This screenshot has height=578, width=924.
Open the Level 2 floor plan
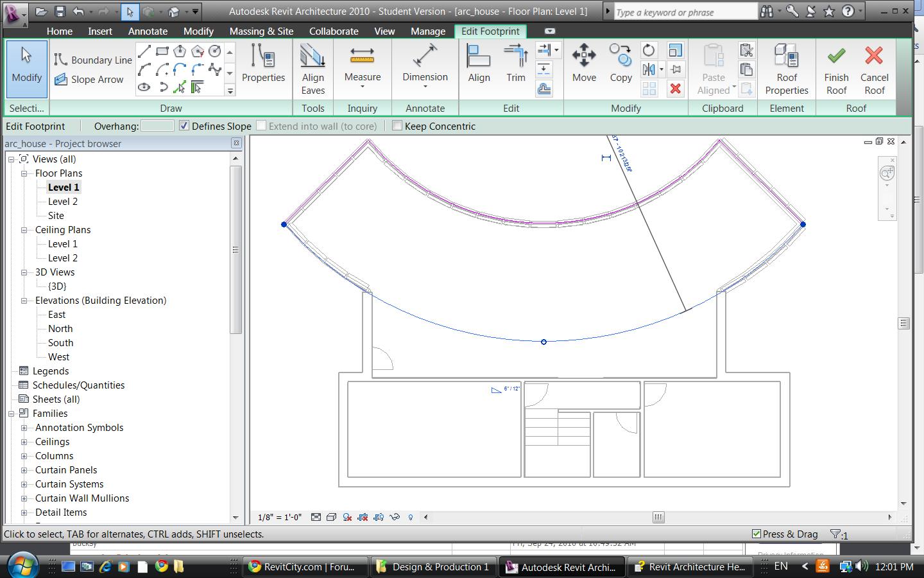(63, 202)
